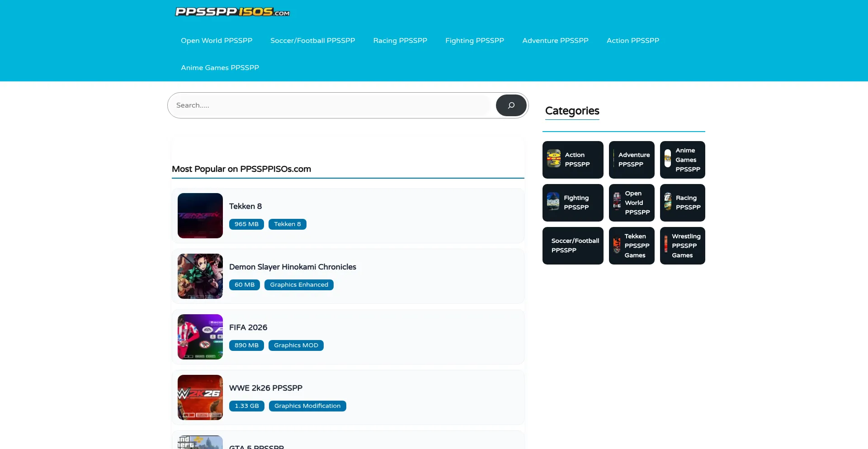
Task: Open the WWE 2k26 game thumbnail
Action: click(x=200, y=397)
